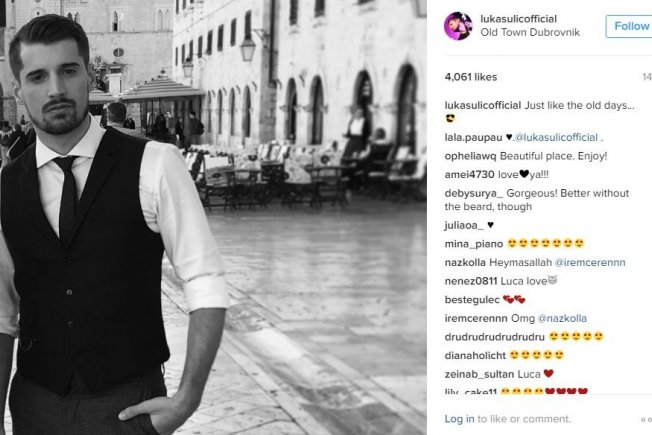Open the lukasulicofficial username in header

point(519,19)
